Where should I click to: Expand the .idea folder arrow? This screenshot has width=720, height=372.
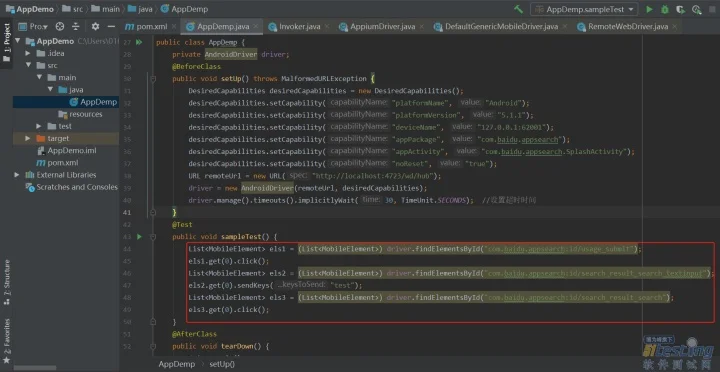28,53
